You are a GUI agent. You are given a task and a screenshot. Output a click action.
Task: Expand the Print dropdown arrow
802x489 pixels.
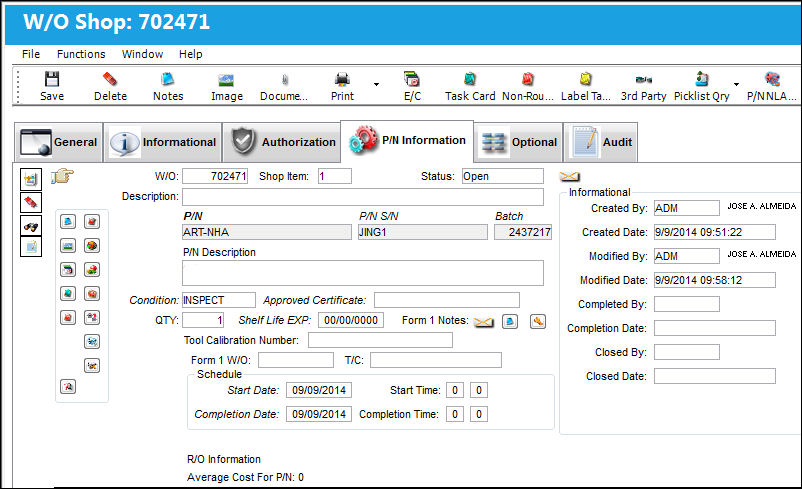tap(376, 84)
